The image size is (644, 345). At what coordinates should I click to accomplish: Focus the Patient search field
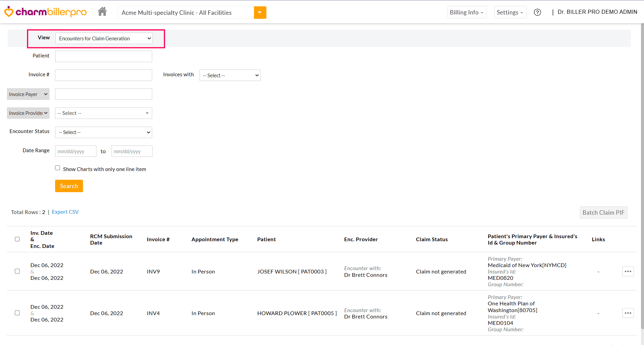point(103,56)
